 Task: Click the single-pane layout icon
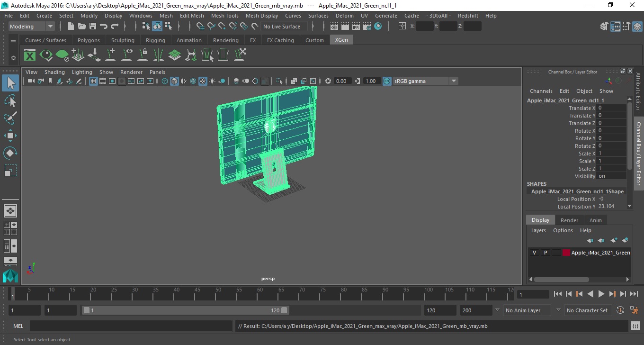pyautogui.click(x=10, y=211)
